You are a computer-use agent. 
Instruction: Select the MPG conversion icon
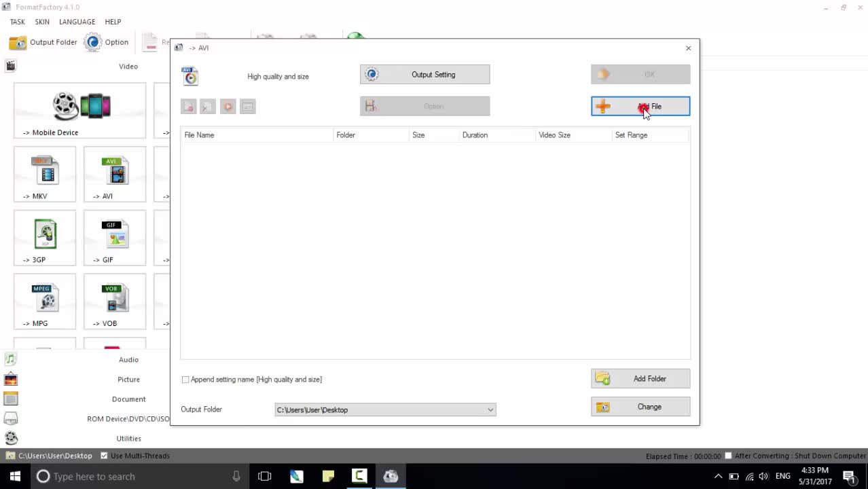pos(45,302)
